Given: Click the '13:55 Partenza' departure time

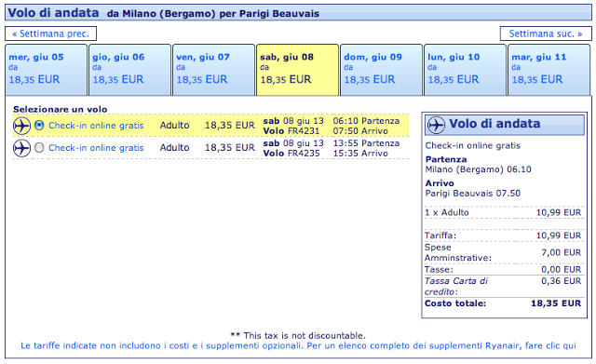Looking at the screenshot, I should (366, 143).
